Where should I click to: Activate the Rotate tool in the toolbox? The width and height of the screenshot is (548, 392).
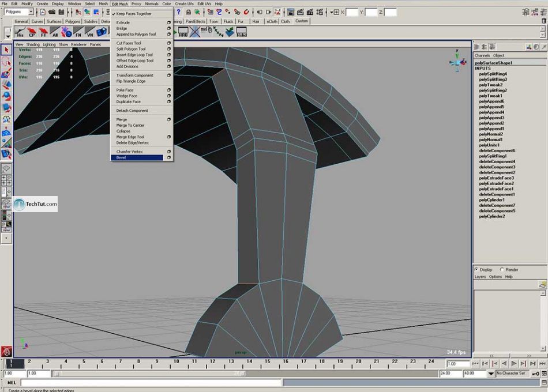click(6, 96)
